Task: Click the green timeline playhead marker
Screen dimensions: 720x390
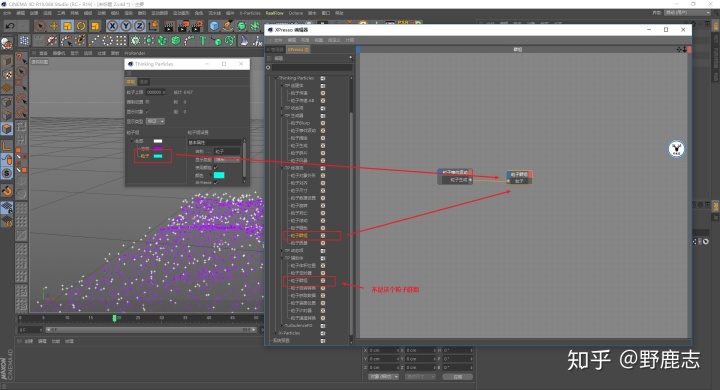Action: (x=114, y=318)
